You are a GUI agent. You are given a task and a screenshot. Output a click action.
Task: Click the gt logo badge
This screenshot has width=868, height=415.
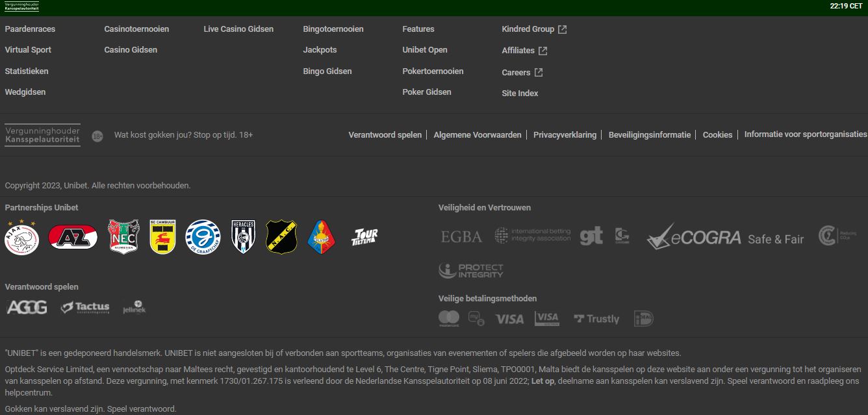(x=591, y=236)
